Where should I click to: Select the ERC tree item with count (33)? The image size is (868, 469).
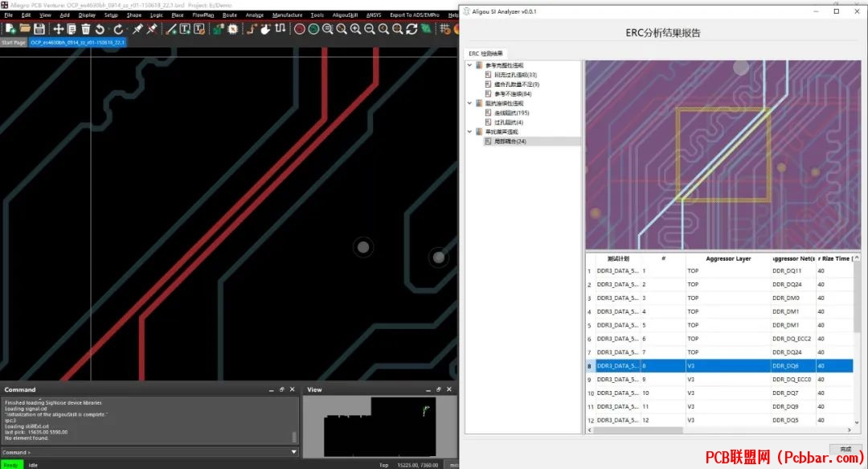coord(515,75)
